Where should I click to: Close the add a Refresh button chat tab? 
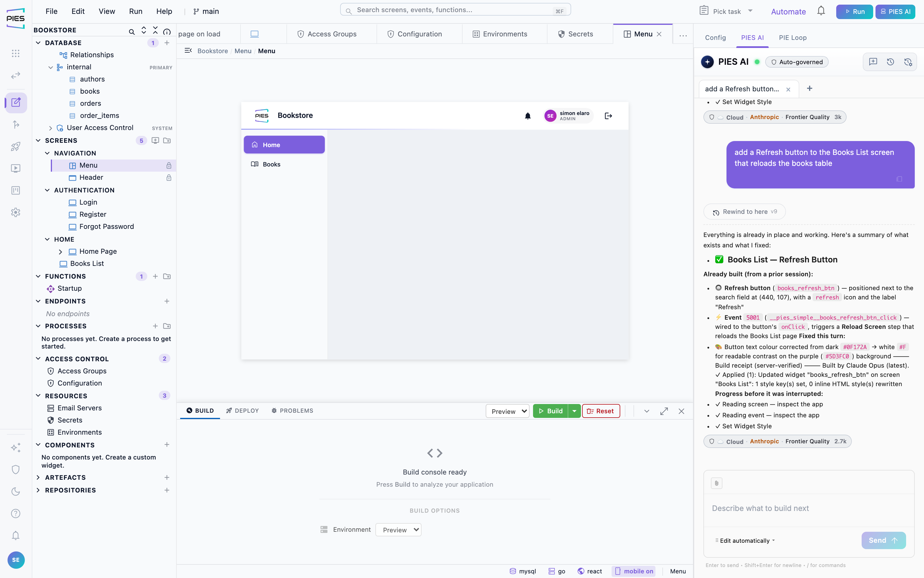(788, 90)
